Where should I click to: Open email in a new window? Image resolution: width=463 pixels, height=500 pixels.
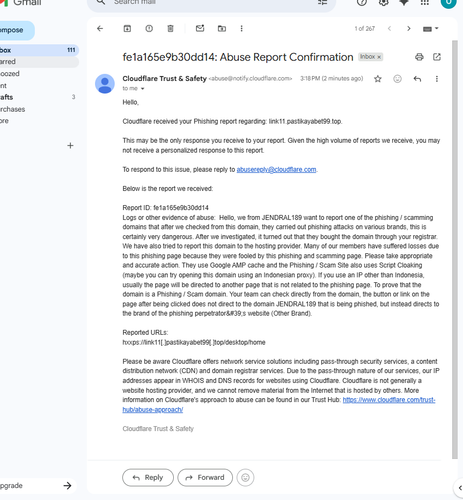[437, 57]
